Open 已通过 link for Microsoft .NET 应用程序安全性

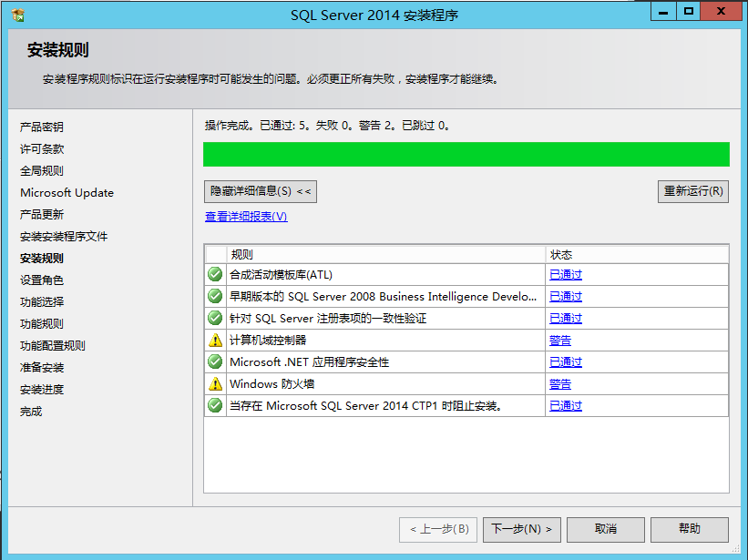point(566,362)
